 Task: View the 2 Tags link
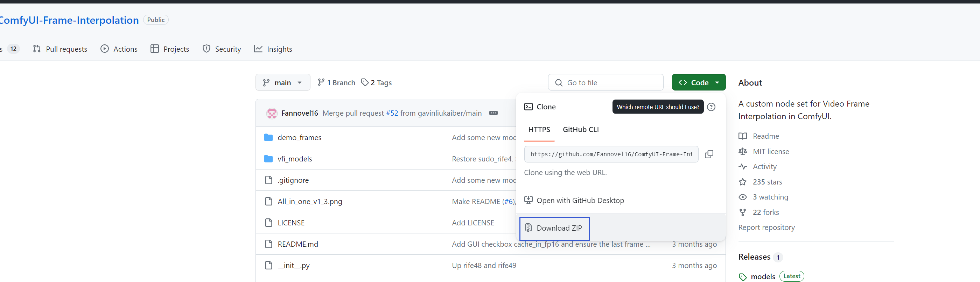[x=376, y=82]
